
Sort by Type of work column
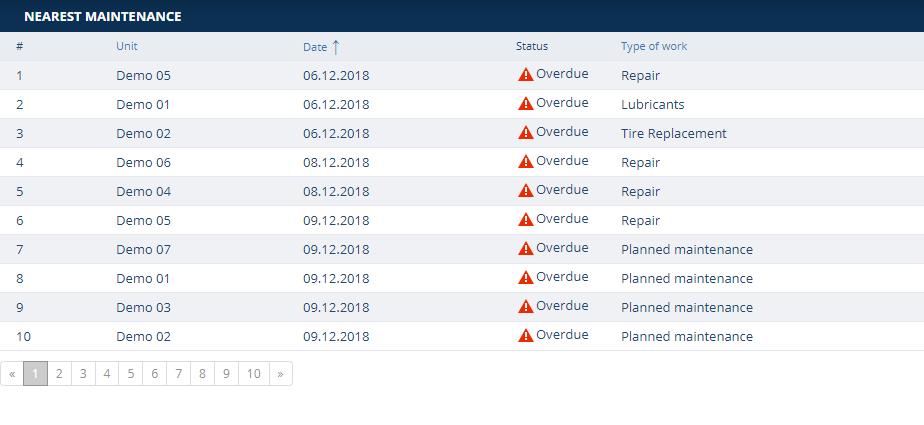point(654,46)
